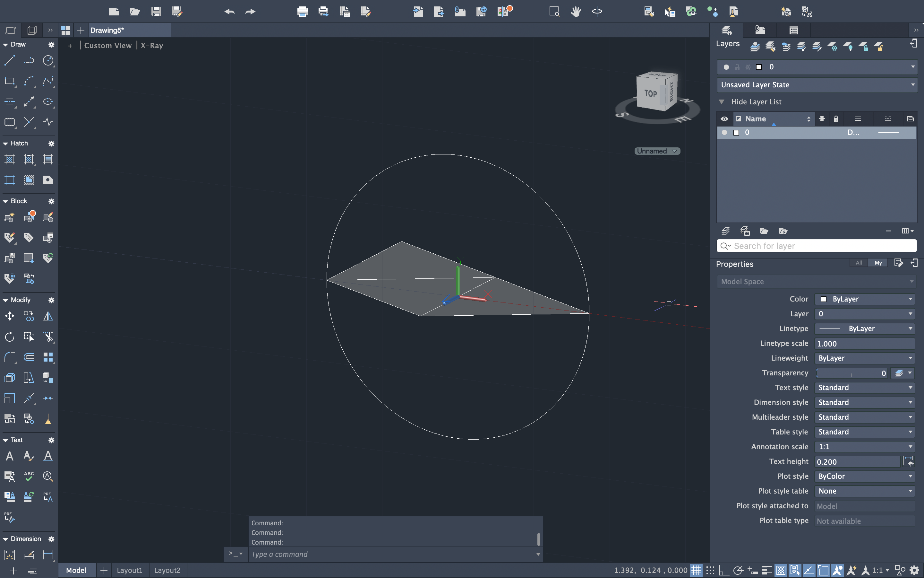Toggle snap mode in status bar
Viewport: 924px width, 578px height.
[710, 570]
